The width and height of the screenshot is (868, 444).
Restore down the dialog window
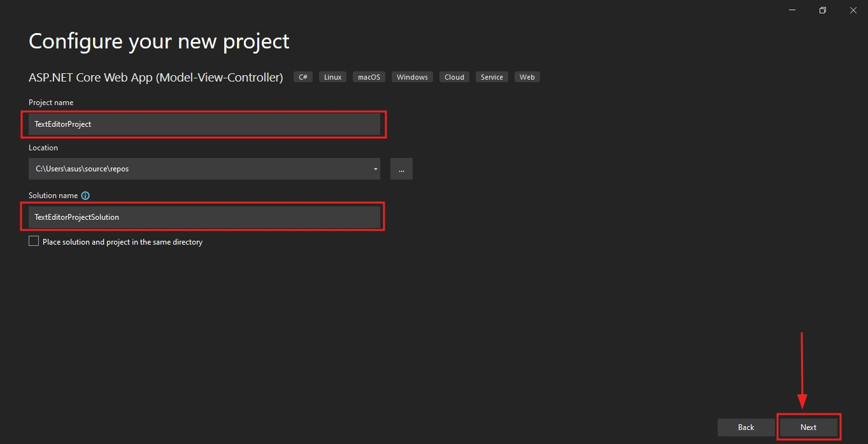pos(823,10)
